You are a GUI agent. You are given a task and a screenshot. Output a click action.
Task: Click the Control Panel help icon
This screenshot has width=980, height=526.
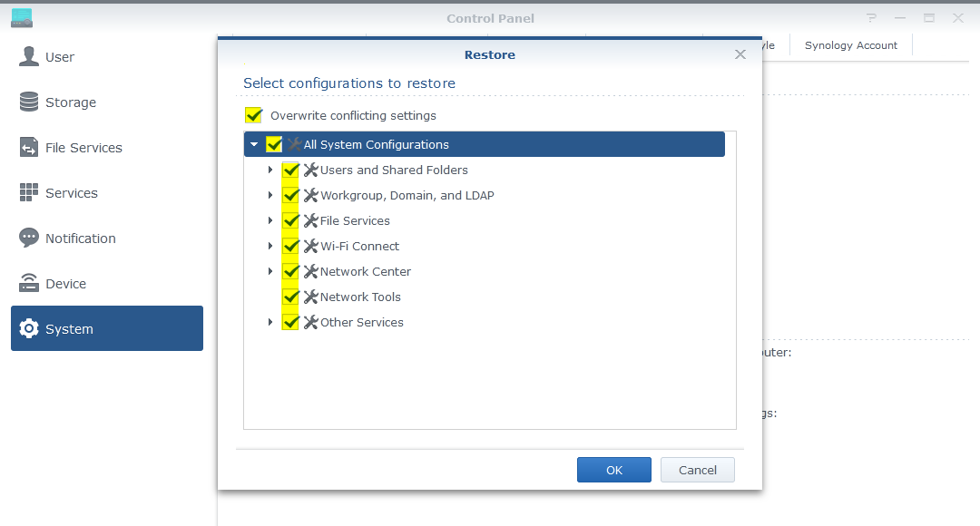tap(870, 17)
